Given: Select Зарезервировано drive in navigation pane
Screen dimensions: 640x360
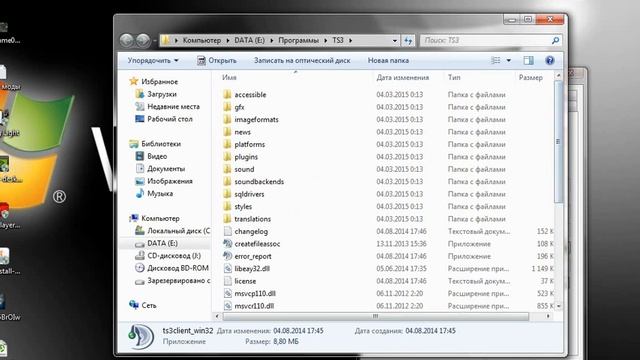Looking at the screenshot, I should 178,280.
